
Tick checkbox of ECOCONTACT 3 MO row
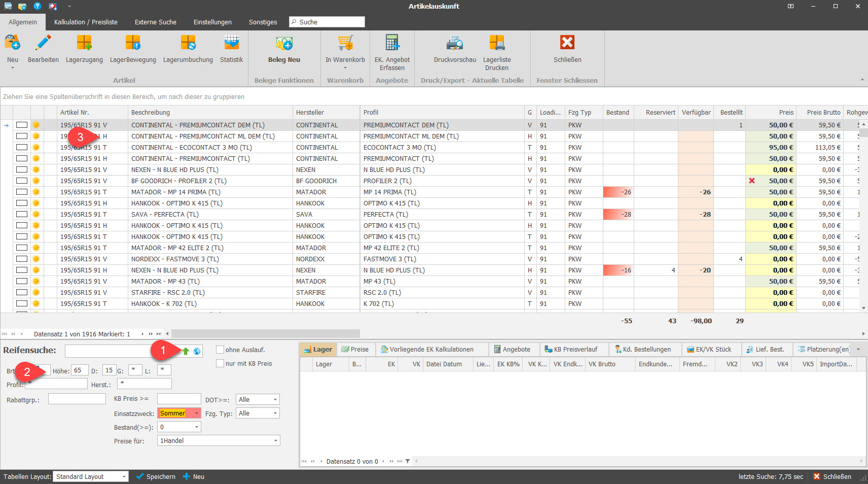(21, 147)
